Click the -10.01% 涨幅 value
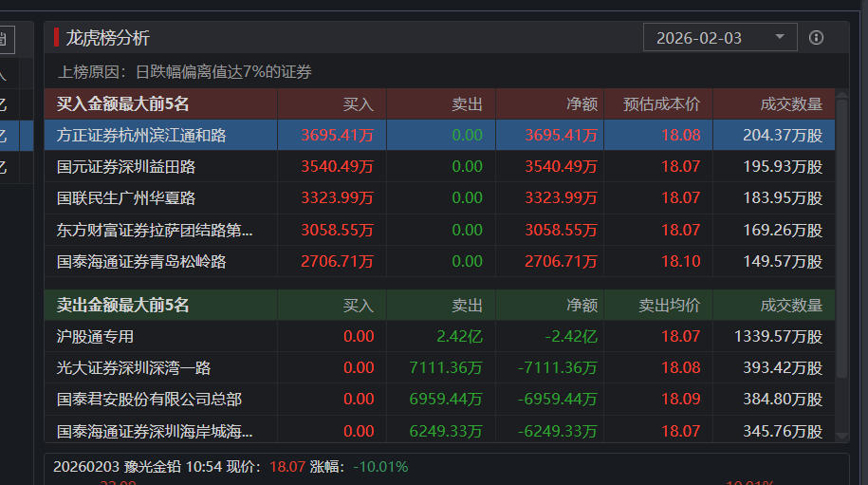Image resolution: width=868 pixels, height=485 pixels. pyautogui.click(x=380, y=467)
